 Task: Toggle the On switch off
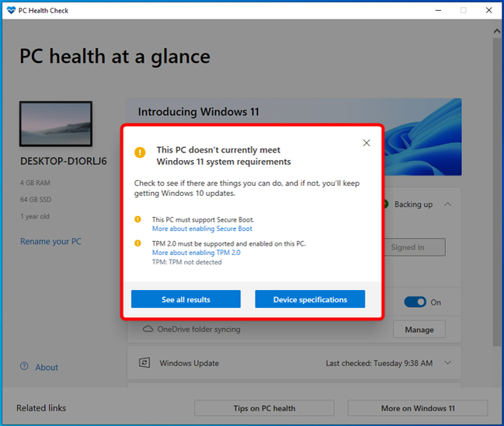coord(415,302)
